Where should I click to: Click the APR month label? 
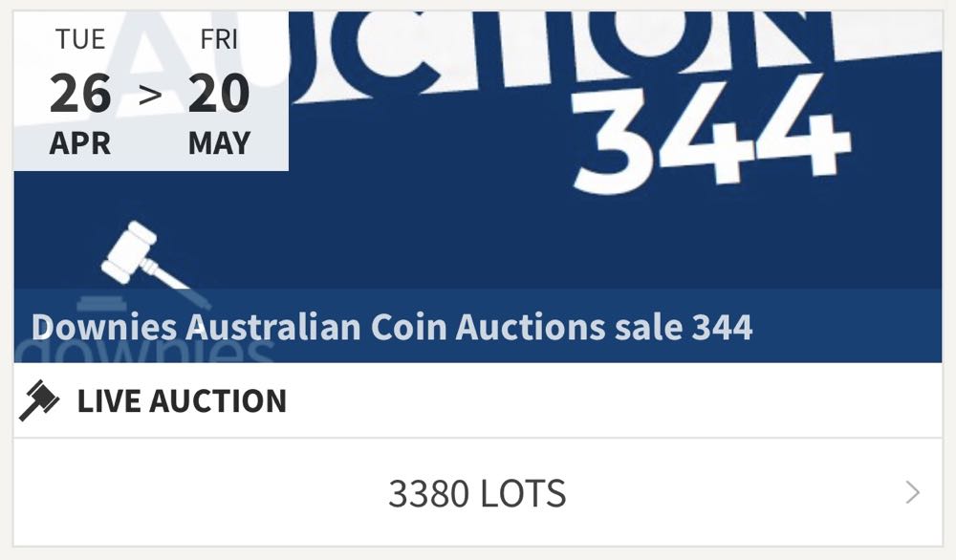(80, 143)
